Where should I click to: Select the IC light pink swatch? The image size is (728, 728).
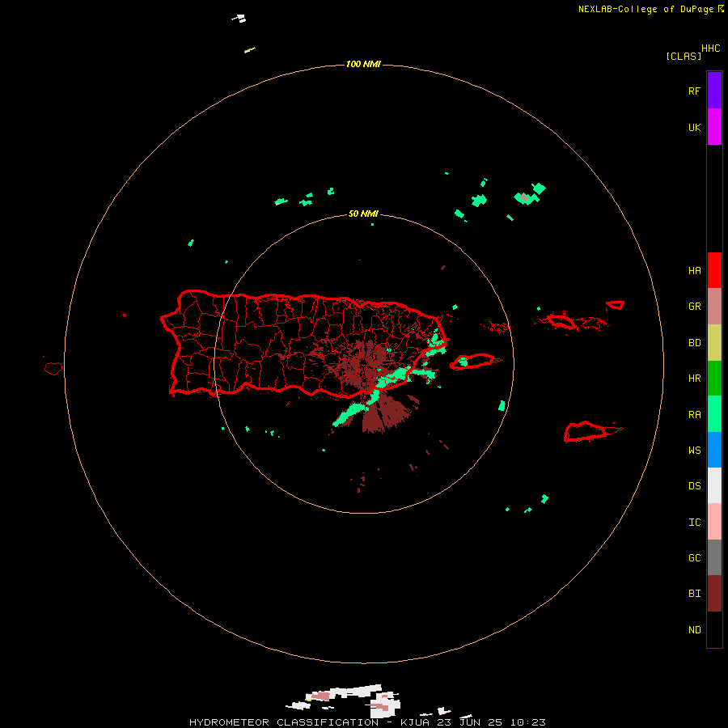click(714, 522)
